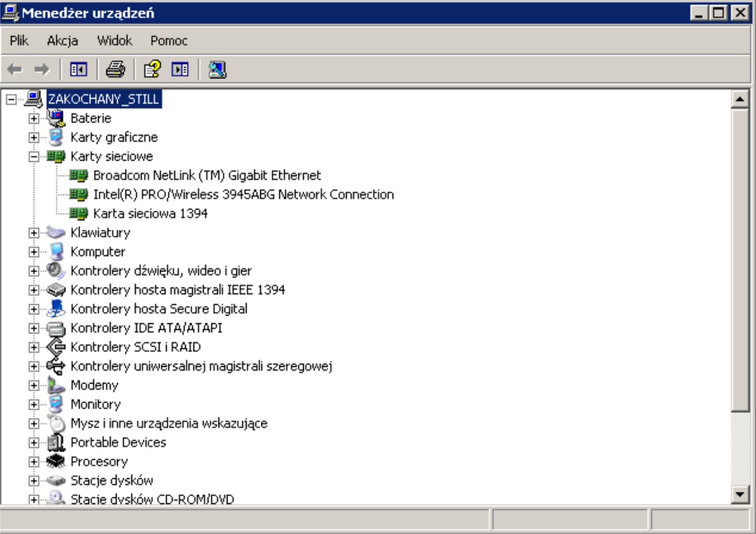Expand the Komputer category
The width and height of the screenshot is (756, 534).
34,252
